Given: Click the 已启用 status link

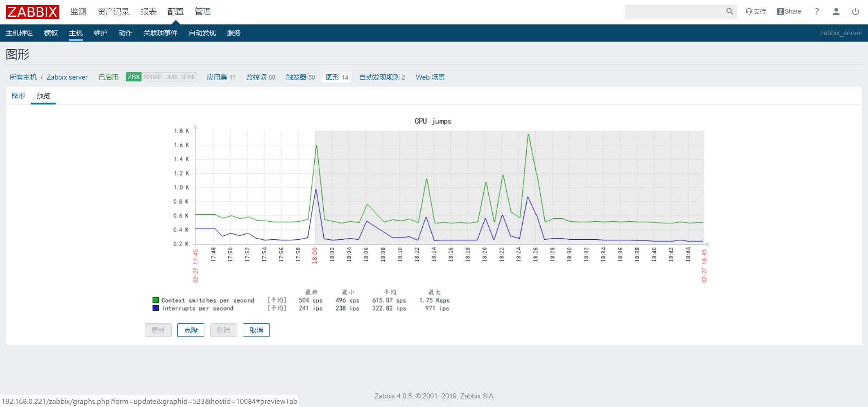Looking at the screenshot, I should (108, 77).
